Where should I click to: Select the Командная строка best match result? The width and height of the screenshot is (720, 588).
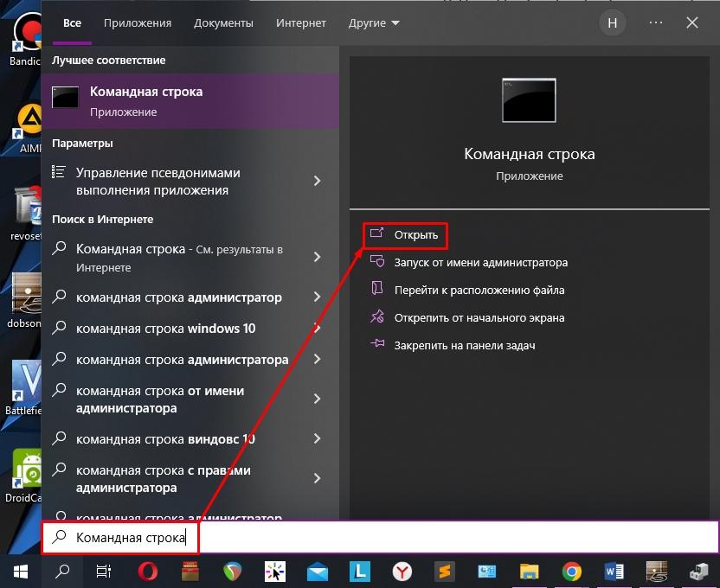coord(190,101)
